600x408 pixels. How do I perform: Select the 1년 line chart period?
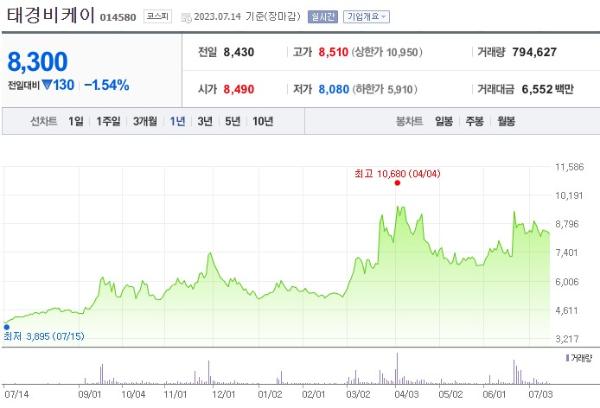pyautogui.click(x=178, y=121)
